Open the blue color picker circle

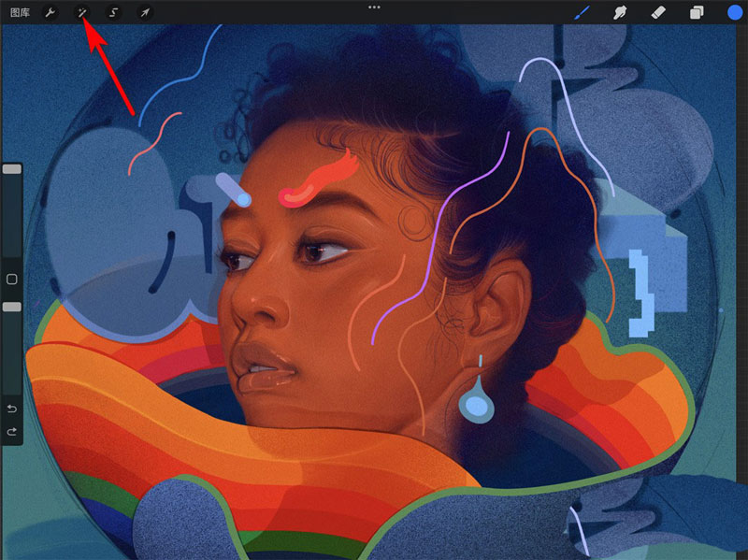tap(735, 12)
